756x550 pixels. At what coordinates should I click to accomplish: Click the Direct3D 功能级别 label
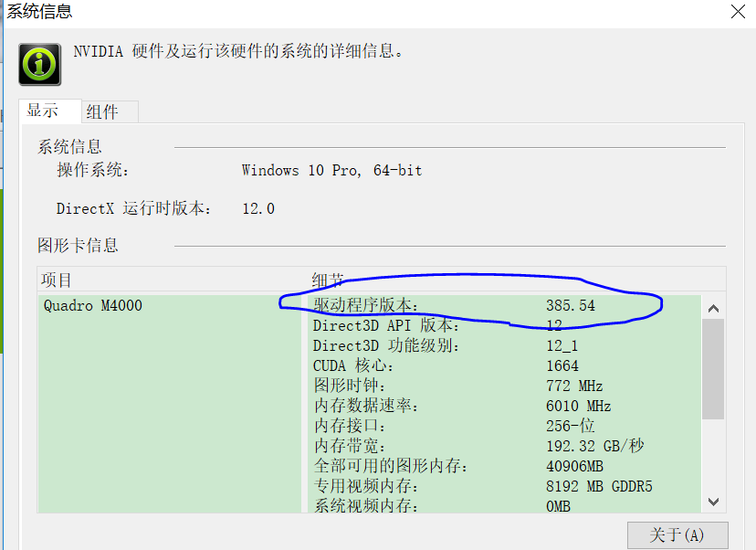pos(385,346)
